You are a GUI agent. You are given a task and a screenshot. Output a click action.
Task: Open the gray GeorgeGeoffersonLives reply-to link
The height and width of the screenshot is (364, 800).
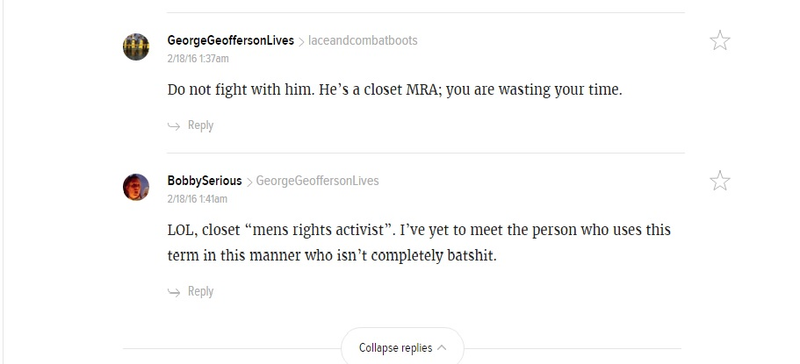coord(317,181)
